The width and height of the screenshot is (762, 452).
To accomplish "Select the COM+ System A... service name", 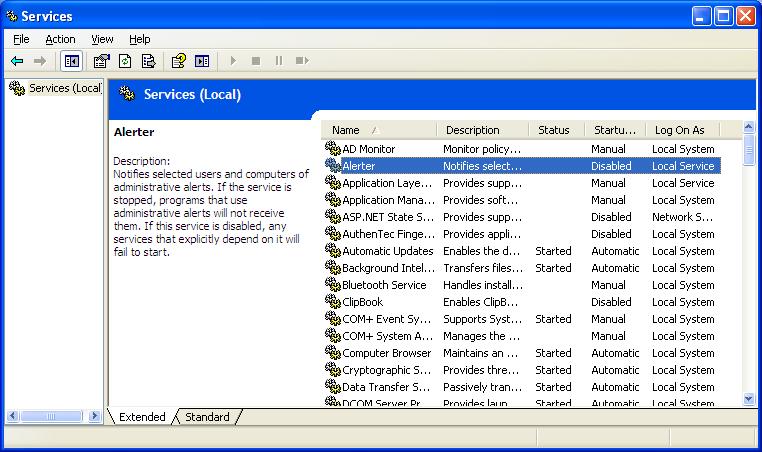I will coord(387,336).
